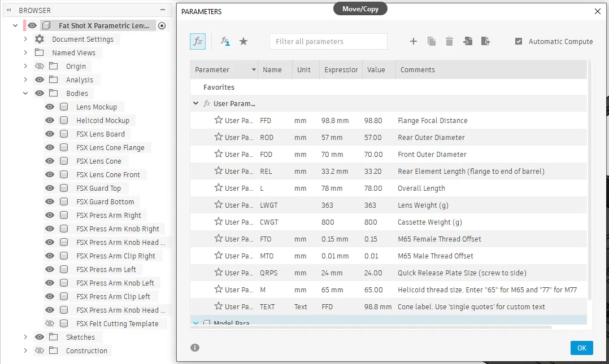
Task: Click the export parameters icon
Action: pos(485,42)
